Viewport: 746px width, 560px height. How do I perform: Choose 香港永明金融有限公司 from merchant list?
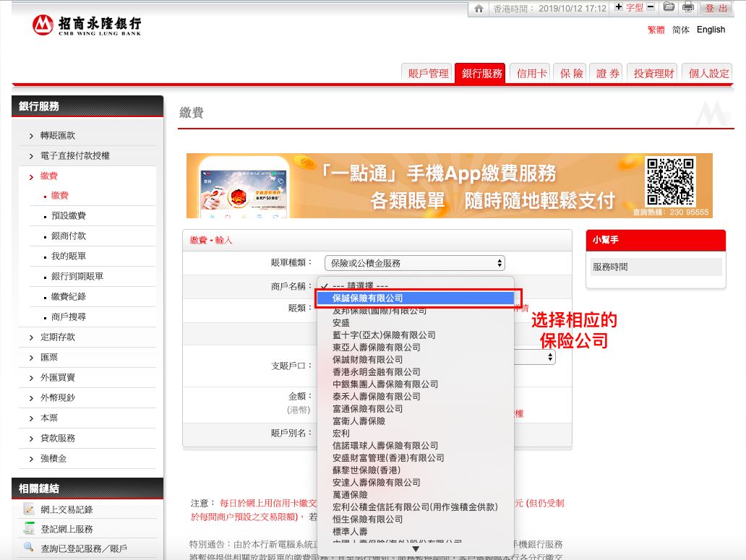(416, 372)
